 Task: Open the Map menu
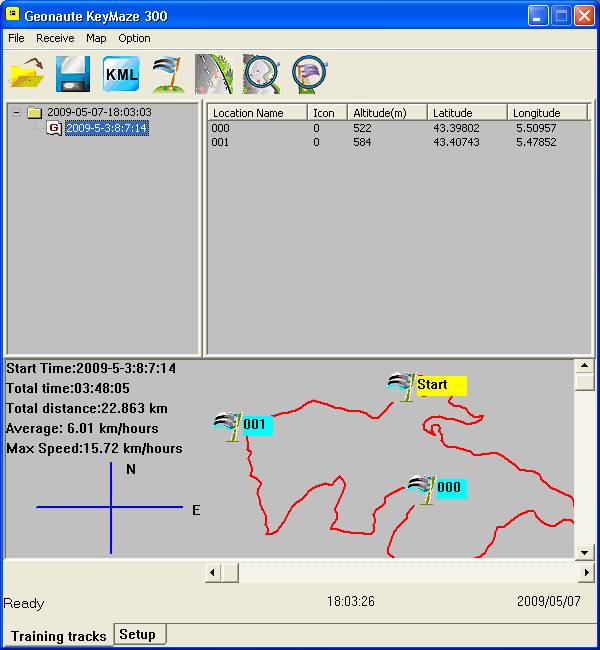point(96,38)
